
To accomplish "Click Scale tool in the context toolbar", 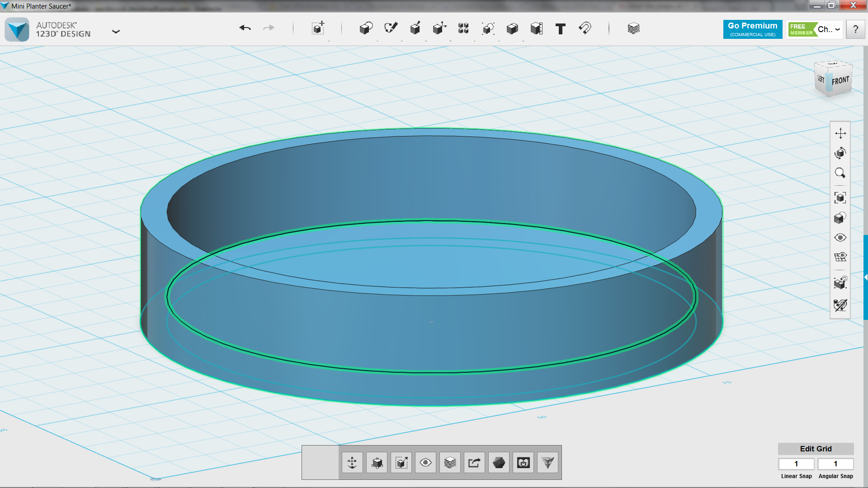I will click(x=377, y=463).
